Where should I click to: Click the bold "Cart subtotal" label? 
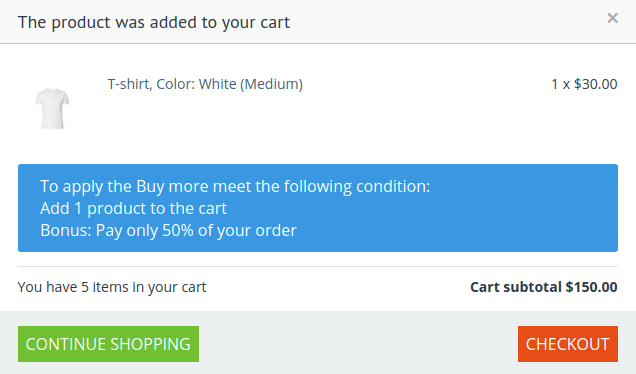(x=516, y=287)
